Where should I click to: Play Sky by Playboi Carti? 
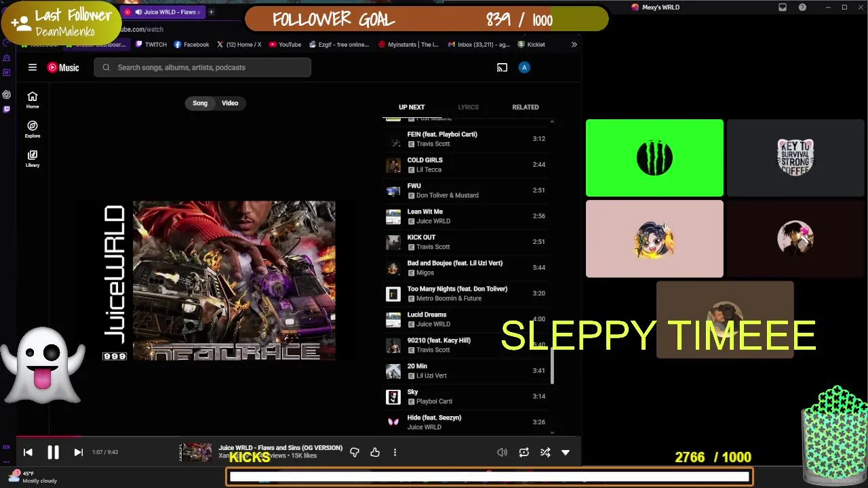point(467,396)
